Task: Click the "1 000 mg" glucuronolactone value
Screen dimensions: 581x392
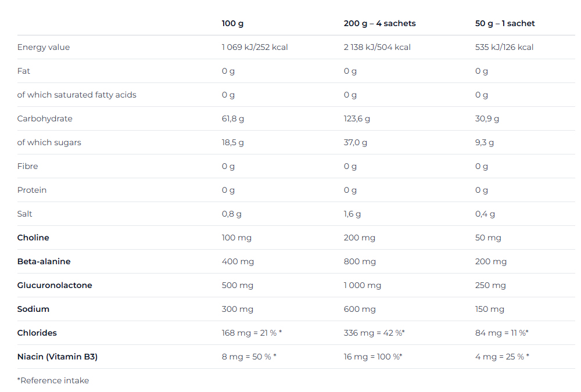Action: click(x=363, y=286)
